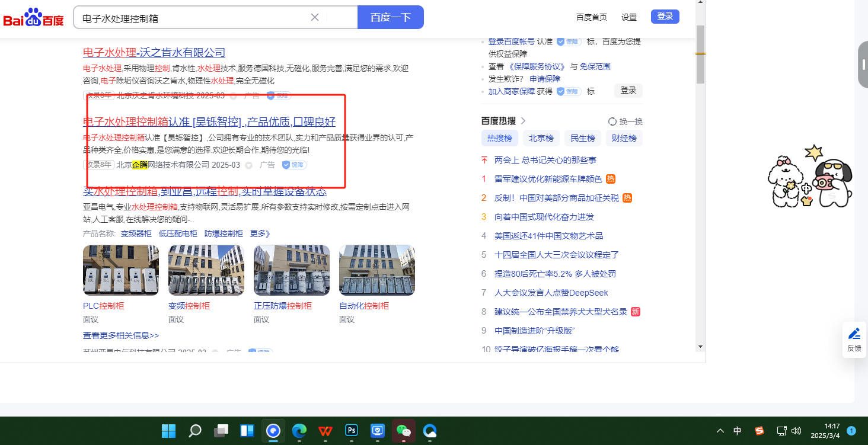
Task: Open hot search 反制！中国对美部分商品加征关税
Action: point(557,198)
